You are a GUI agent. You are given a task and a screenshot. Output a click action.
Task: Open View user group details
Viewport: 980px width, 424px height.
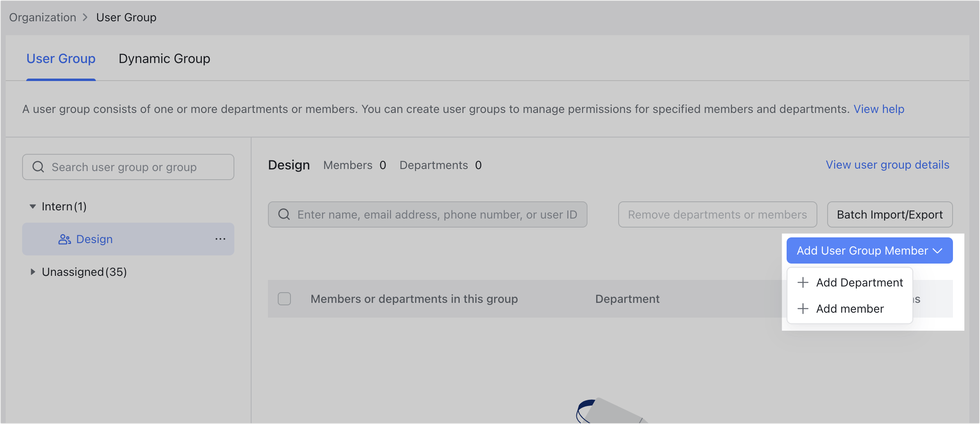(x=887, y=165)
